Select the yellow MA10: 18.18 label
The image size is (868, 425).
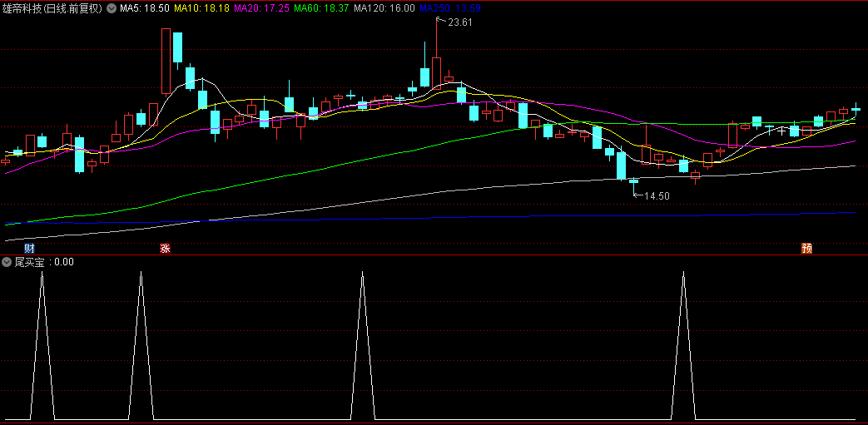click(x=198, y=8)
